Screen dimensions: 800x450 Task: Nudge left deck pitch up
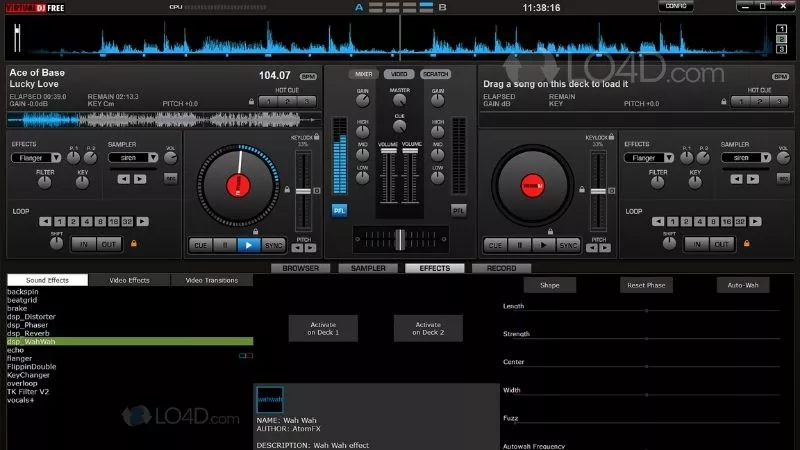coord(310,248)
